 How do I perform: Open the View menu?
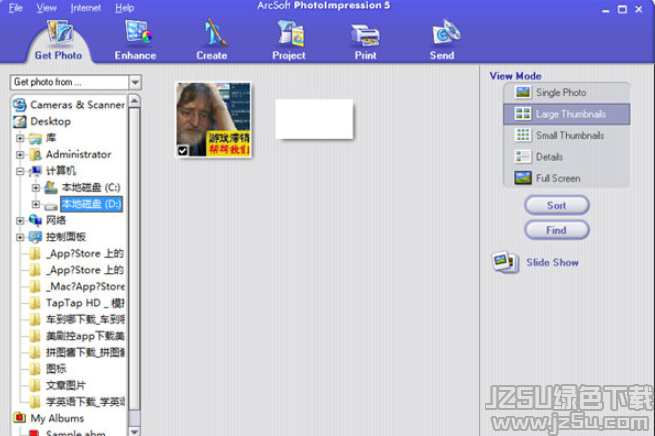[46, 8]
